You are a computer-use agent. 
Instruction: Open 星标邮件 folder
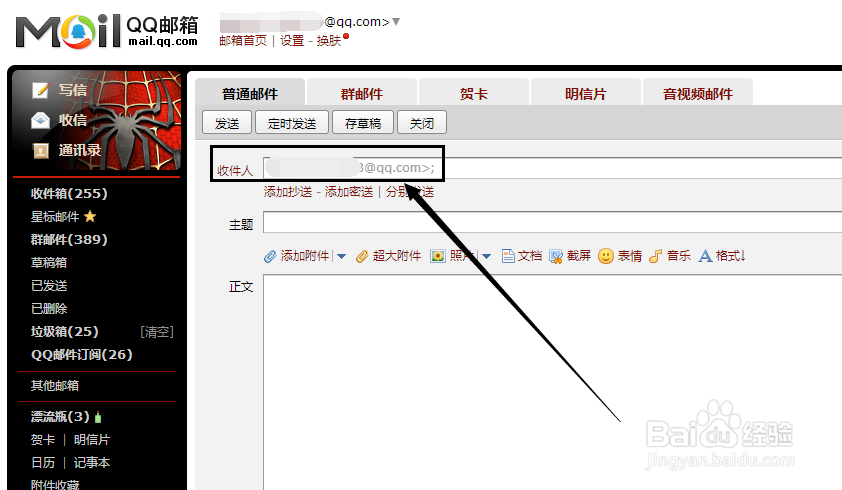tap(55, 217)
